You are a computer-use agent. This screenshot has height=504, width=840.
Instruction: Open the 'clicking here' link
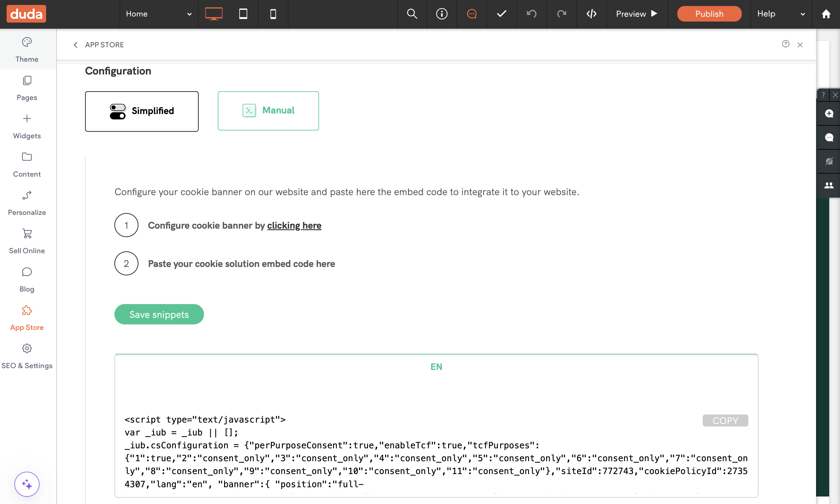pyautogui.click(x=294, y=225)
